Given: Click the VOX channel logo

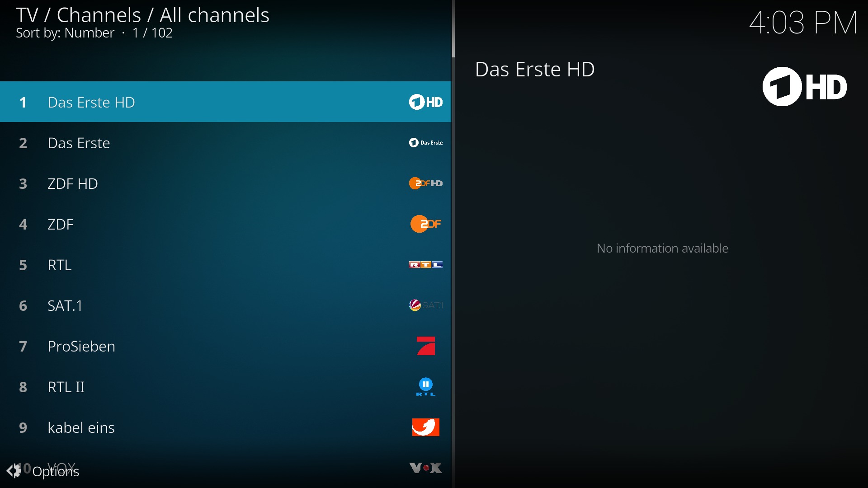Looking at the screenshot, I should (x=425, y=468).
